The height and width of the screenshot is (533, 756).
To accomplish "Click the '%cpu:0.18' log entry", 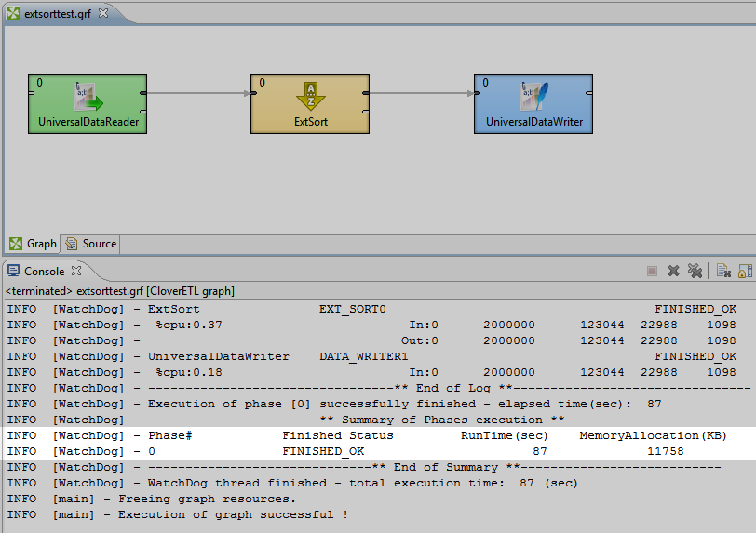I will pos(188,372).
